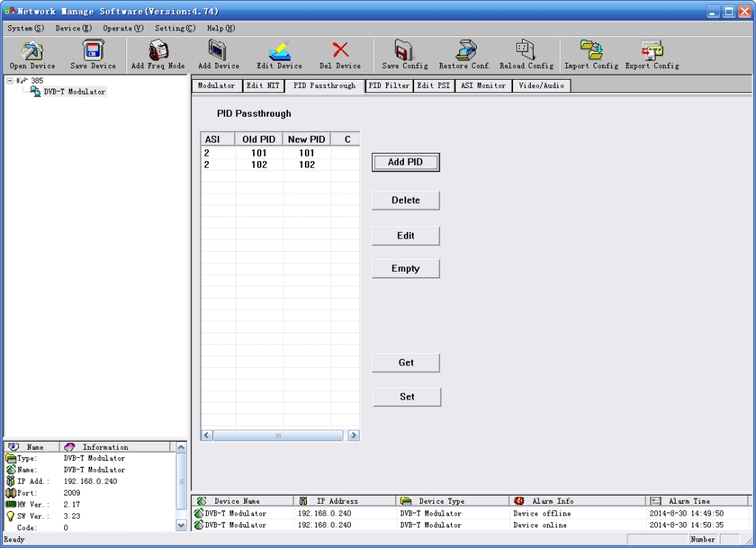Image resolution: width=756 pixels, height=548 pixels.
Task: Switch to the ASI Monitor tab
Action: click(x=483, y=86)
